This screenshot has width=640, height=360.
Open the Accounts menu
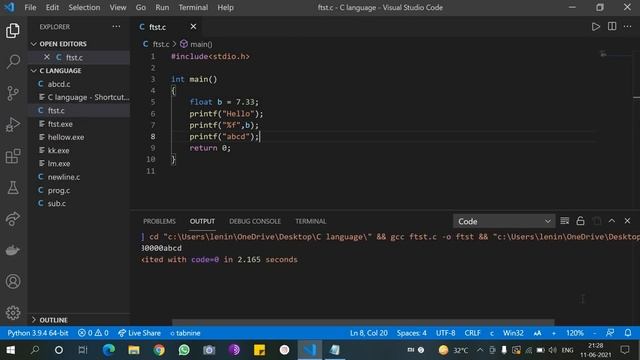[x=13, y=281]
